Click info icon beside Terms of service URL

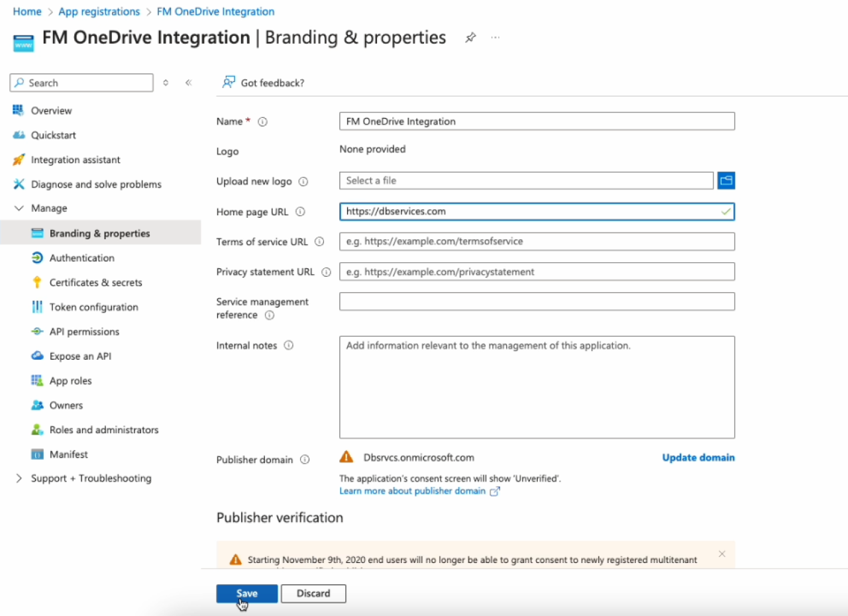coord(319,242)
